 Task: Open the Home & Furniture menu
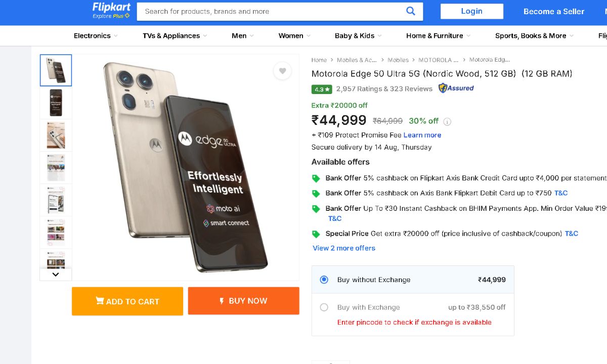438,36
